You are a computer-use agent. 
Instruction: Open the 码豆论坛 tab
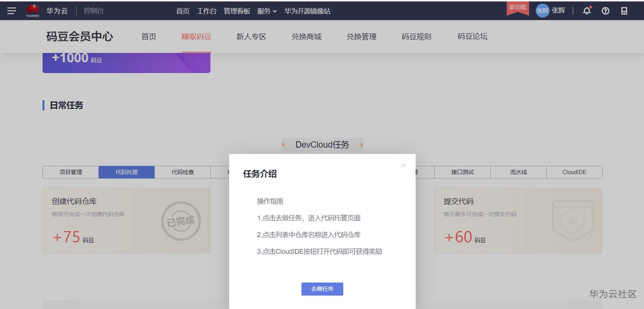[x=472, y=37]
